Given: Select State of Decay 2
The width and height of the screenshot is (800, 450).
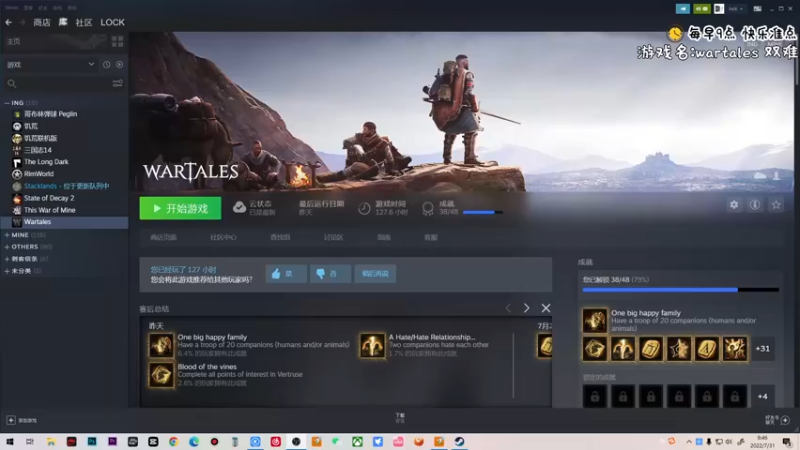Looking at the screenshot, I should click(49, 198).
